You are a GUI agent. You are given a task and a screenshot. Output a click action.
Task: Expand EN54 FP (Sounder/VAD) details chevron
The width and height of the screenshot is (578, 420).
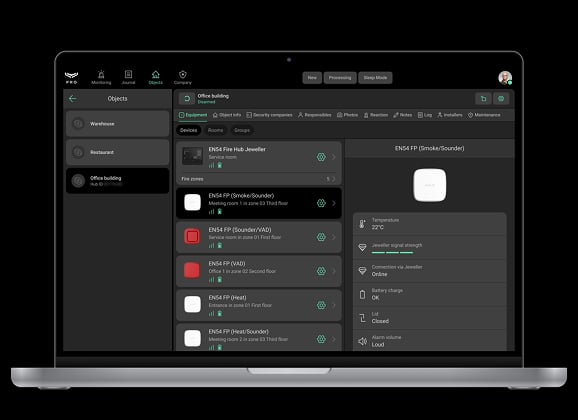334,237
